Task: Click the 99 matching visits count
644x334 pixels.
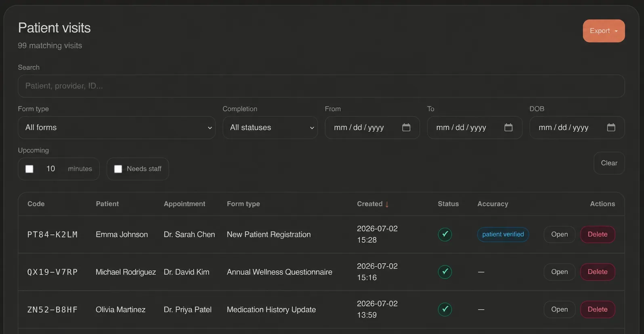Action: [x=50, y=46]
